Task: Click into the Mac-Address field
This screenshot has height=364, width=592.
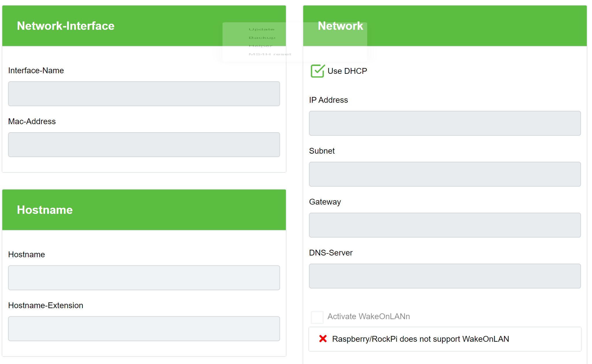Action: pos(144,145)
